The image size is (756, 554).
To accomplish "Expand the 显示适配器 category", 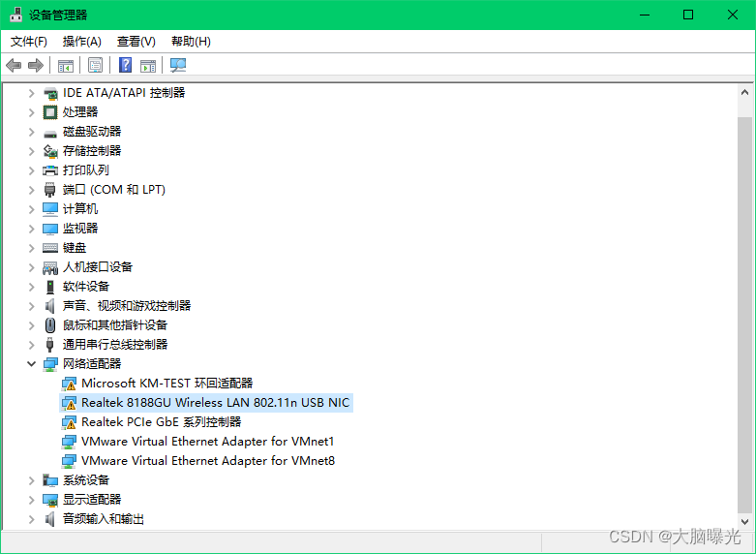I will tap(31, 500).
